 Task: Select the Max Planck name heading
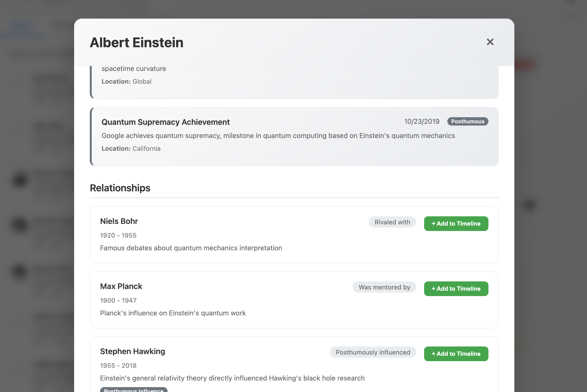coord(121,286)
